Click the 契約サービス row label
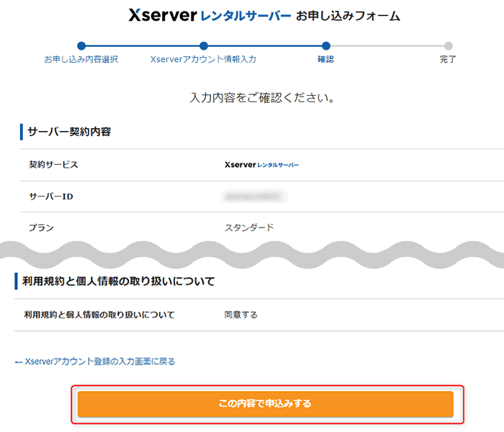 tap(54, 165)
